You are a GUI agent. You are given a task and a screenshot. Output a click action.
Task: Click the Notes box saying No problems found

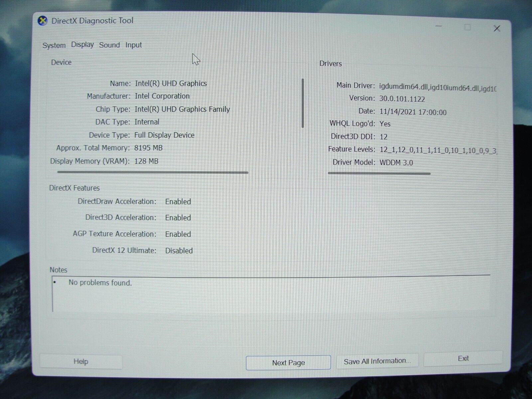pyautogui.click(x=100, y=283)
